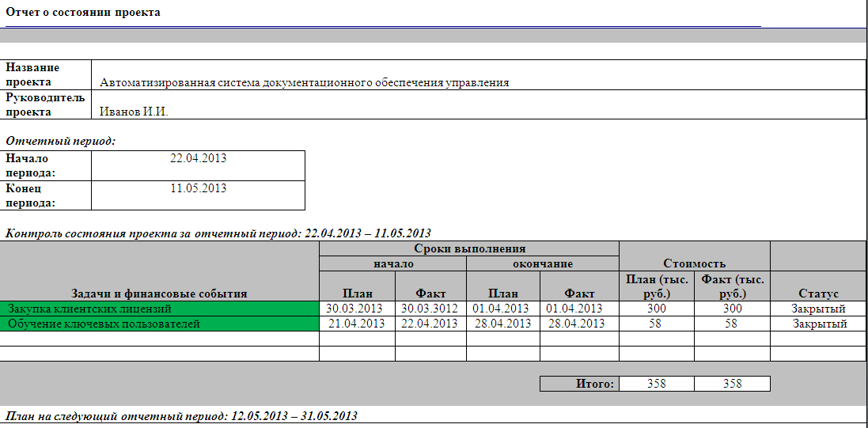Screen dimensions: 868x428
Task: Select the green "Закупка клиентских лицензий" task cell
Action: 159,309
